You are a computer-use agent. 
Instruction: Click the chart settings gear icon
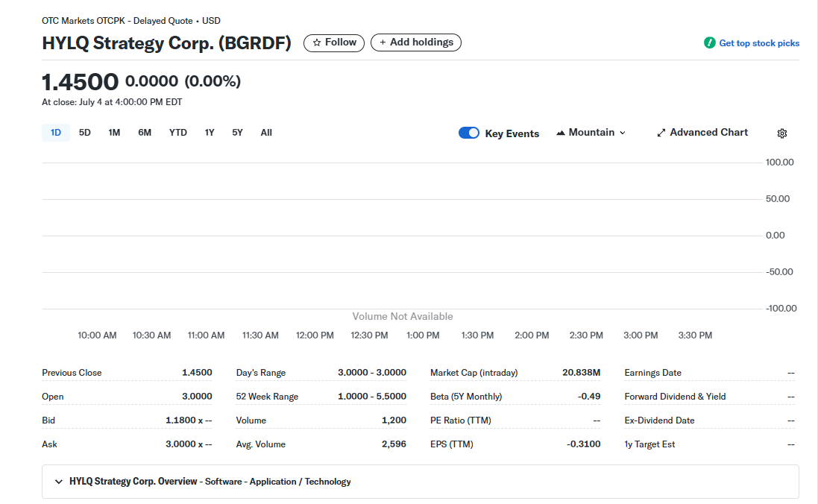(782, 133)
